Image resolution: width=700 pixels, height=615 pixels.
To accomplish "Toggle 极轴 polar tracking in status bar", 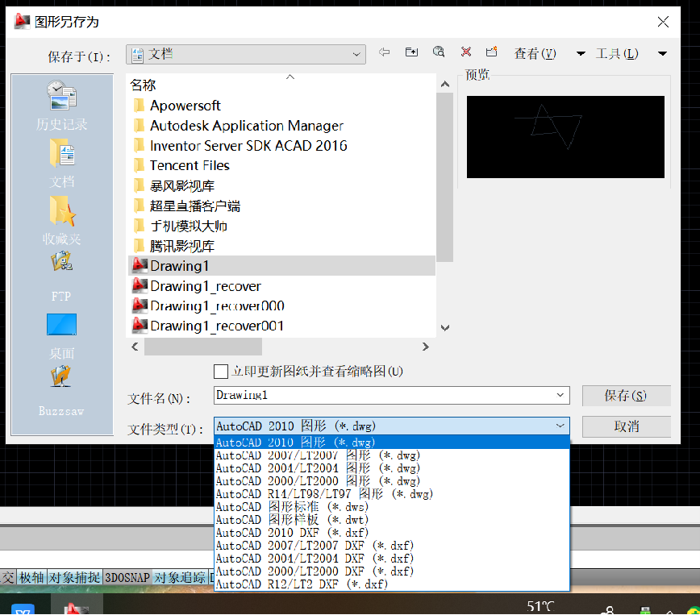I will click(x=31, y=577).
